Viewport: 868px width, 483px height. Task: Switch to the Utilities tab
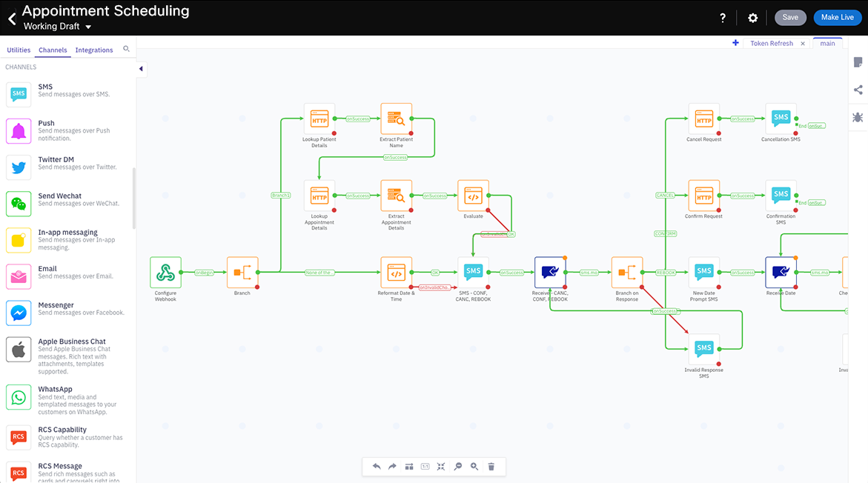click(18, 50)
